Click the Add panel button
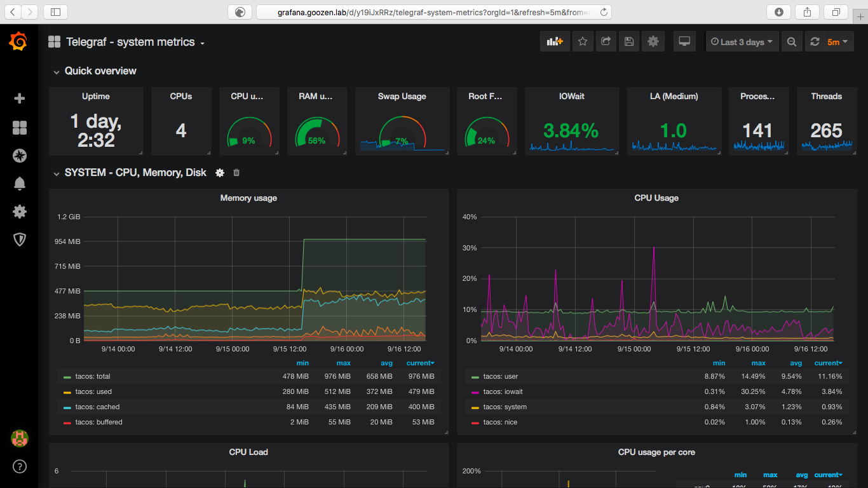 (555, 42)
